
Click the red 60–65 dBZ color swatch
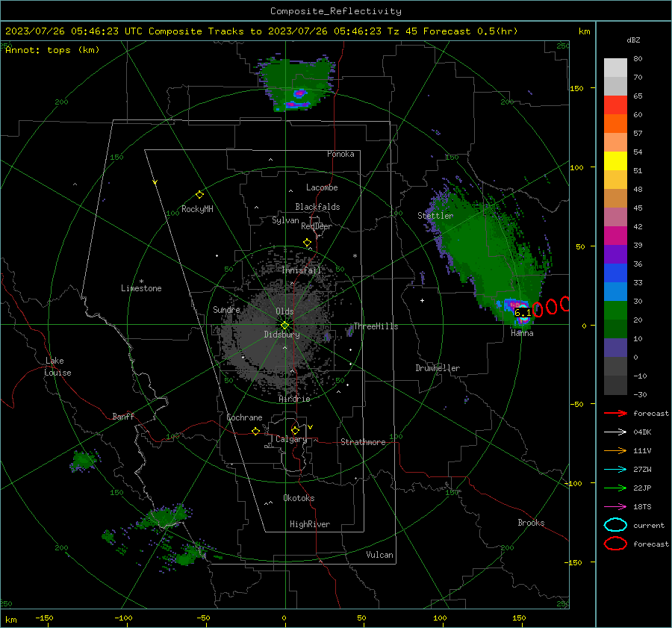615,105
